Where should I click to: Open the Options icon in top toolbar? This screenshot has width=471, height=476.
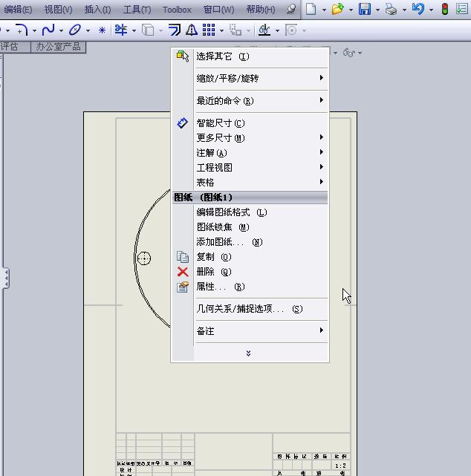(x=462, y=9)
